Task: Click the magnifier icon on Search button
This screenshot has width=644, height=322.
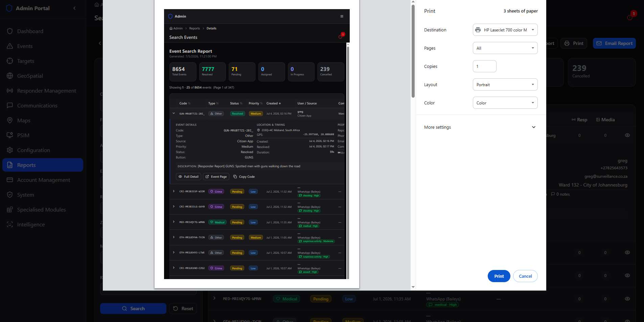Action: [124, 308]
